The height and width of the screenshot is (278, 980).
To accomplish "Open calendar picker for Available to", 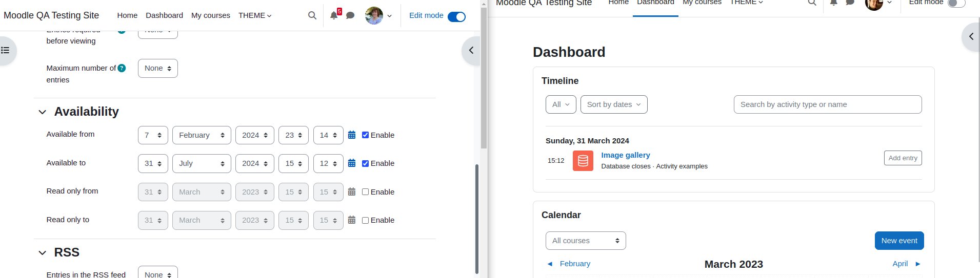I will [352, 163].
